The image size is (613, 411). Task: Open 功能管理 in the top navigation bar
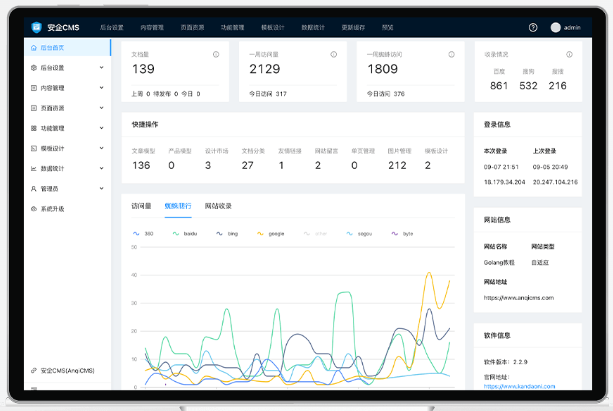(233, 27)
